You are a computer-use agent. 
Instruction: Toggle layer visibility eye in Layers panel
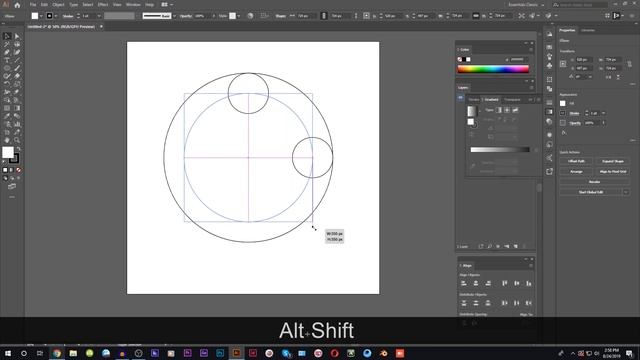pyautogui.click(x=460, y=98)
